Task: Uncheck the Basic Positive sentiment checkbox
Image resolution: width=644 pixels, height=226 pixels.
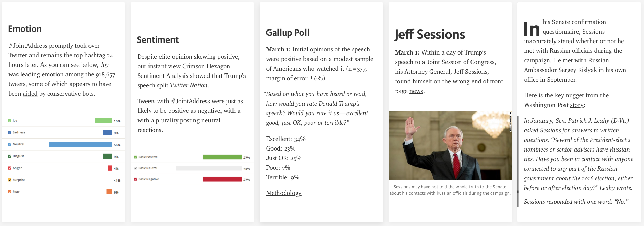Action: coord(135,157)
